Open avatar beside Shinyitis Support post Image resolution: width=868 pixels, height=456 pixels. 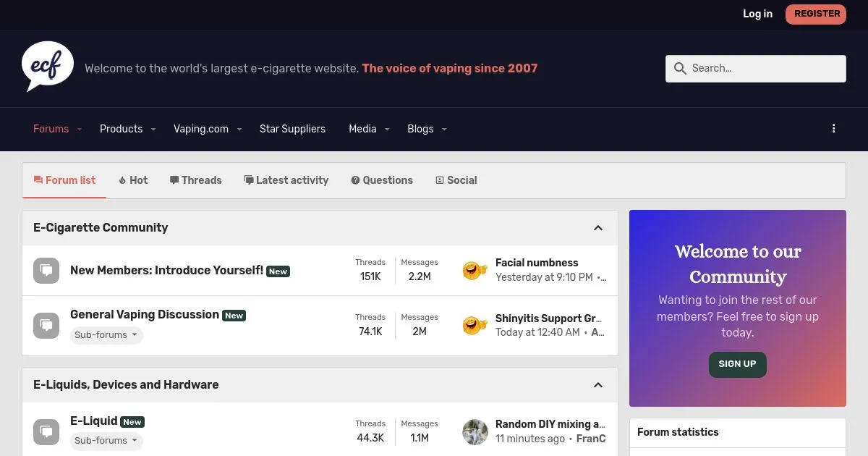[x=475, y=326]
